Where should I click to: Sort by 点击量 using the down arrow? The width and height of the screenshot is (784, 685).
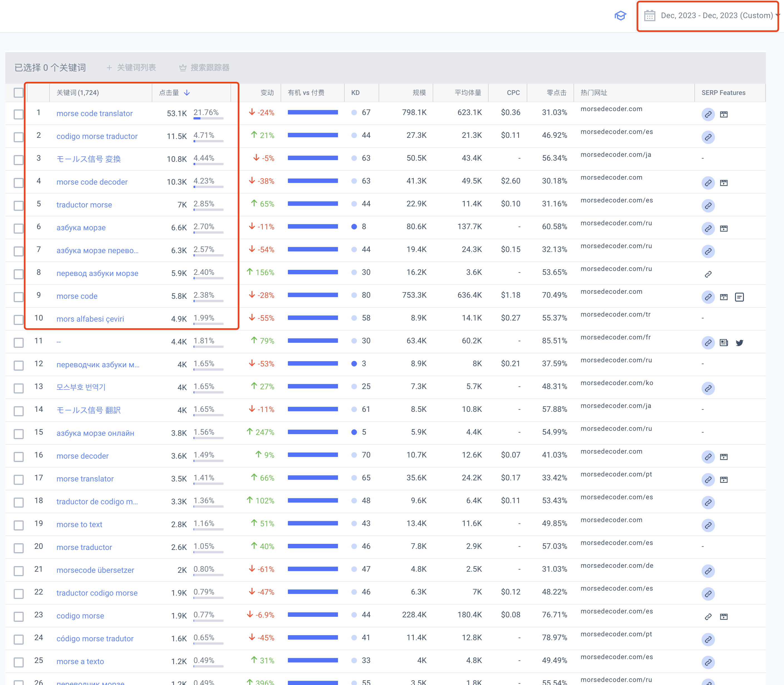coord(187,92)
